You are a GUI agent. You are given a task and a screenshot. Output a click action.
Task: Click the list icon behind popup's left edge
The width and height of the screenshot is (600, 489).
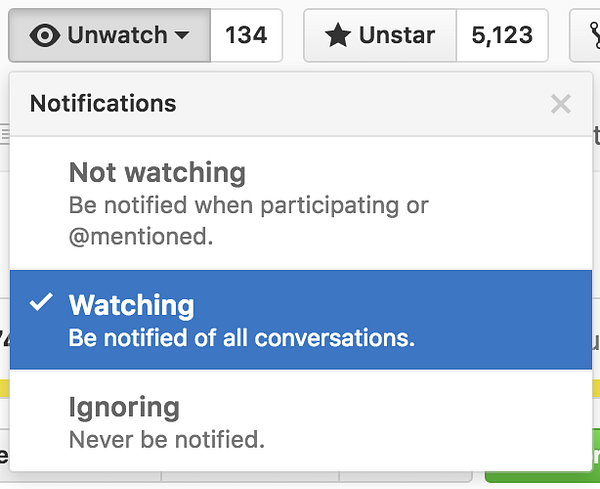click(5, 135)
